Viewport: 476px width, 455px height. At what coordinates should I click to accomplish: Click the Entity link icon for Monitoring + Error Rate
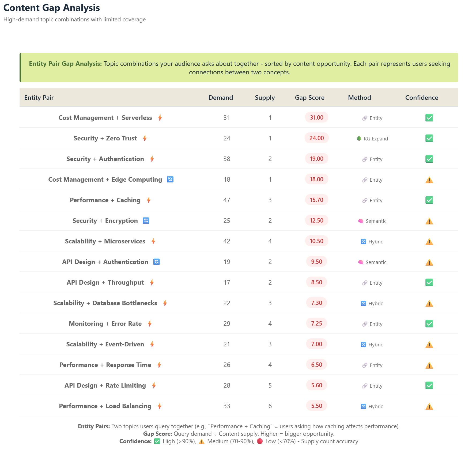tap(364, 324)
